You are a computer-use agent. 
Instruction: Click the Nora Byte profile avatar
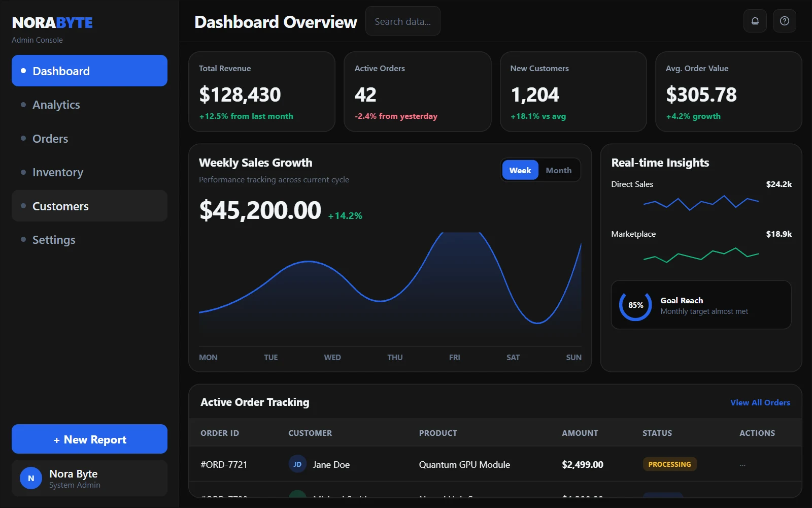30,478
